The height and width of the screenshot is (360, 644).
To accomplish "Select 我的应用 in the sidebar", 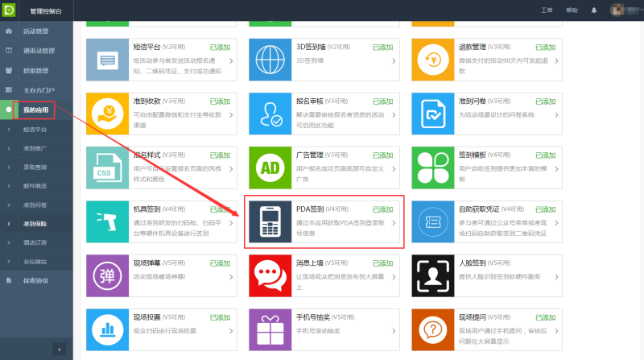I will pyautogui.click(x=35, y=109).
